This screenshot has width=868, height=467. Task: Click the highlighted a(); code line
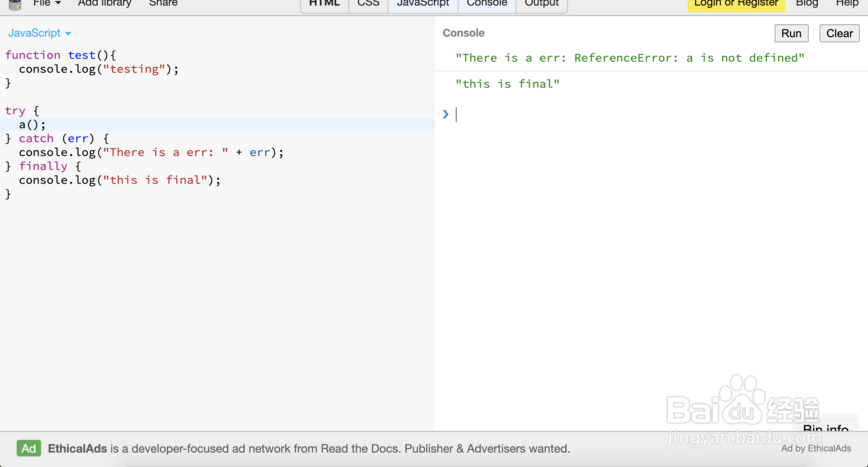coord(32,125)
